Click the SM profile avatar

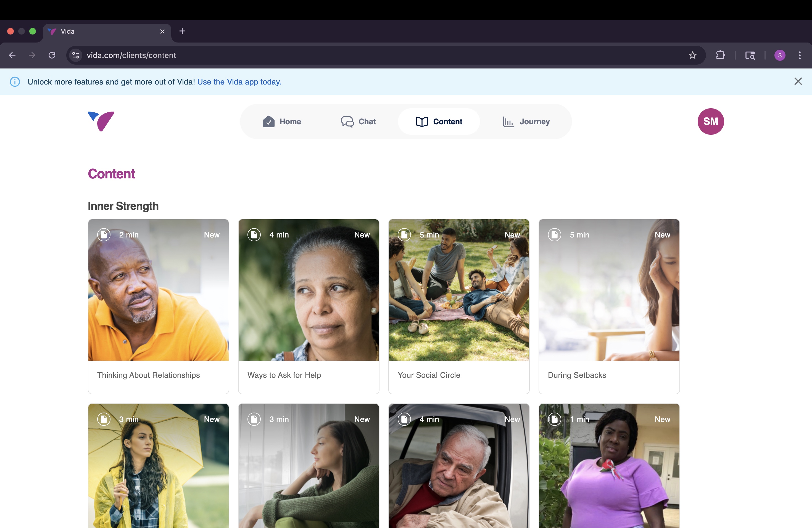(x=710, y=122)
